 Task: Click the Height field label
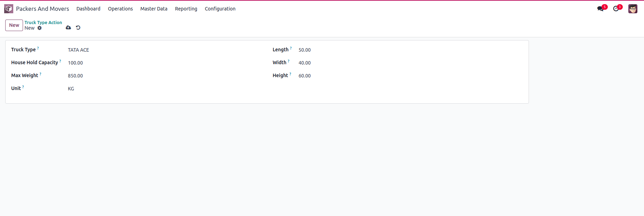coord(280,75)
